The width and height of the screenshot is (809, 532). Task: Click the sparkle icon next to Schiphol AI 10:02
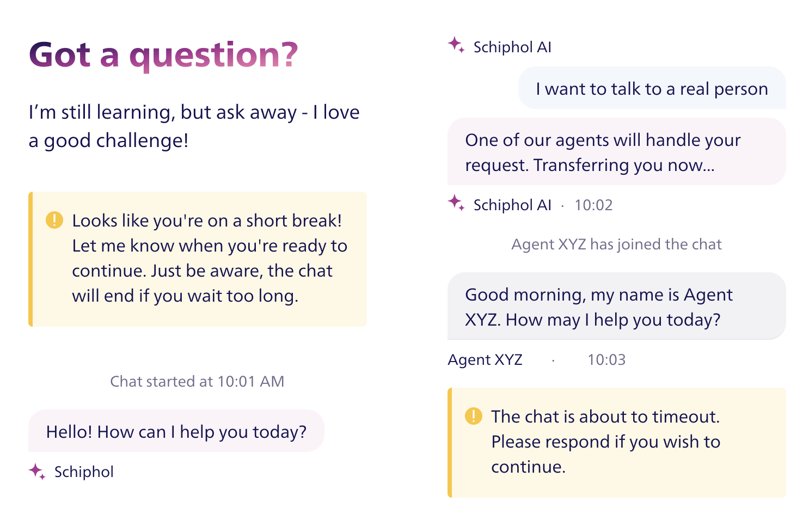pos(456,203)
